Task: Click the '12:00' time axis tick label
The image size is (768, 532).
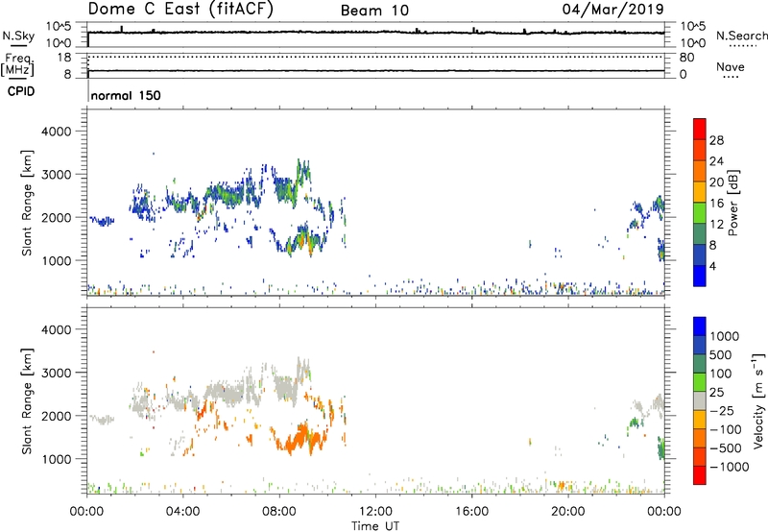Action: tap(375, 512)
